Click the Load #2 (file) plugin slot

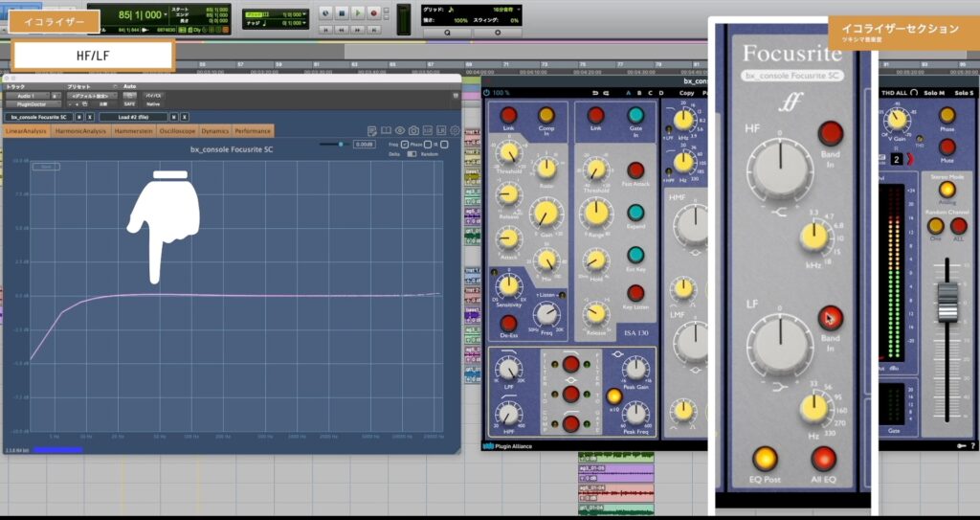[133, 117]
